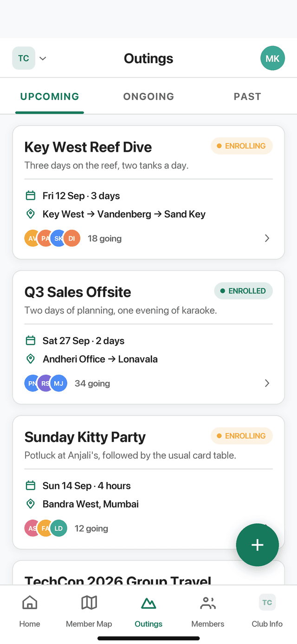
Task: Open Q3 Sales Offsite chevron arrow
Action: point(267,383)
